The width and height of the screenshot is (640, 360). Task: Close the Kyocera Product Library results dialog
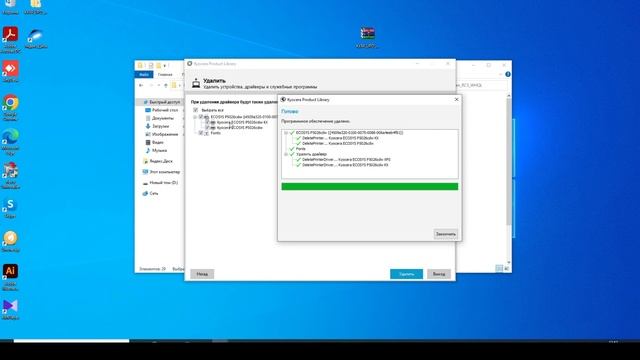(x=456, y=100)
